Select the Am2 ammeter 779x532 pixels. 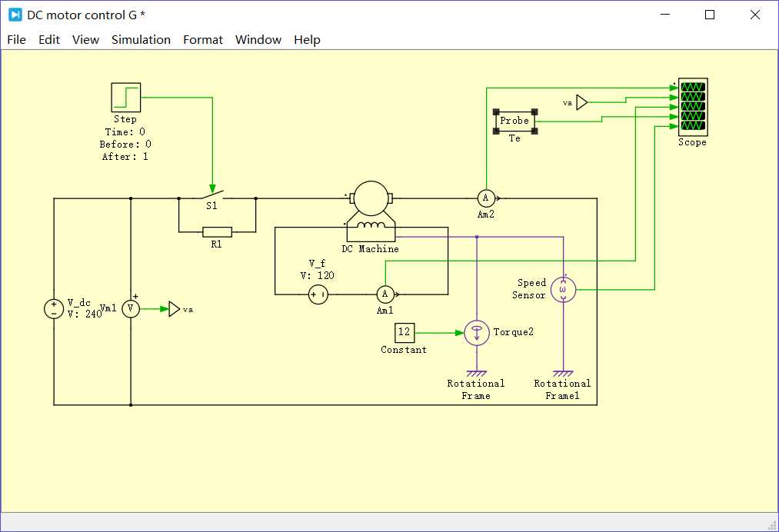coord(486,198)
